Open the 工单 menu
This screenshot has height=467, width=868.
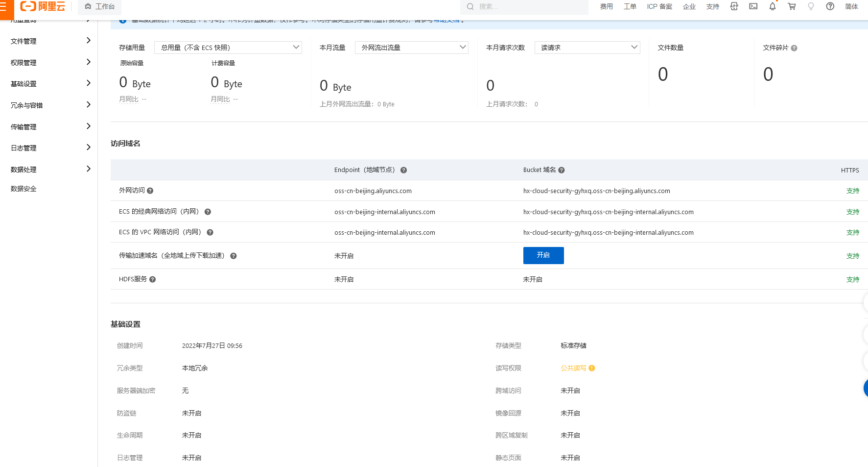(630, 6)
